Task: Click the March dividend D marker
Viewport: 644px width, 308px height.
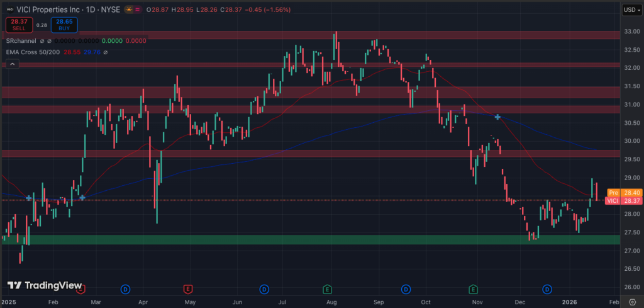Action: coord(125,290)
